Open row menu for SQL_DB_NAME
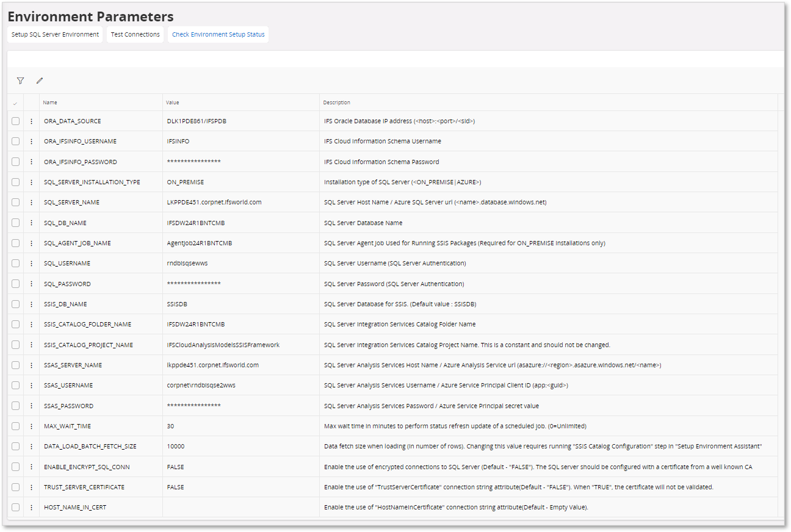The width and height of the screenshot is (791, 532). pos(31,223)
